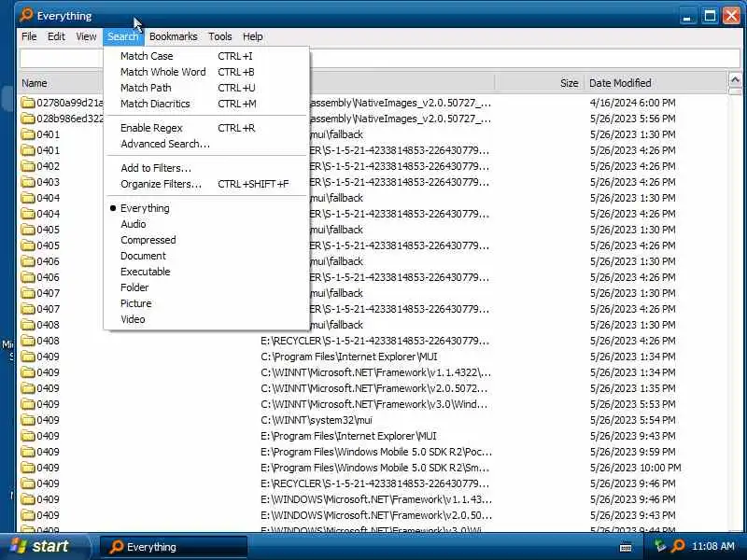747x560 pixels.
Task: Click path E:\WINDOWS\Microsoft.NET\Framework\v1.1.43
Action: 376,499
